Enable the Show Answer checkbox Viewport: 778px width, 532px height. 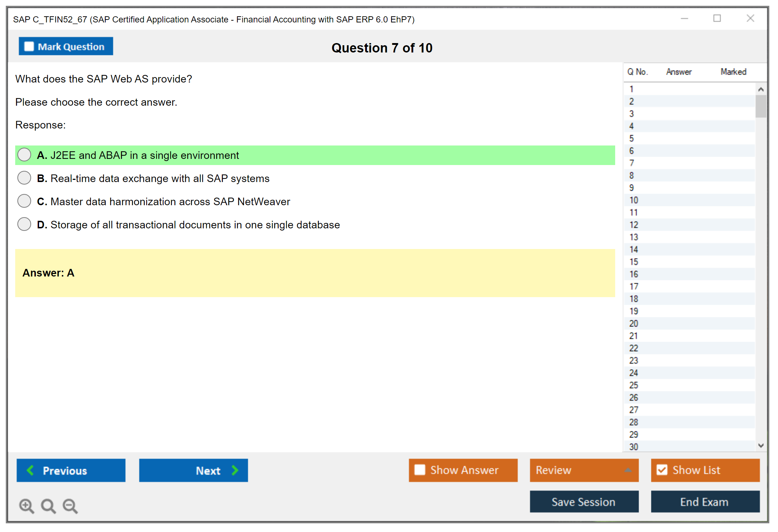tap(420, 470)
